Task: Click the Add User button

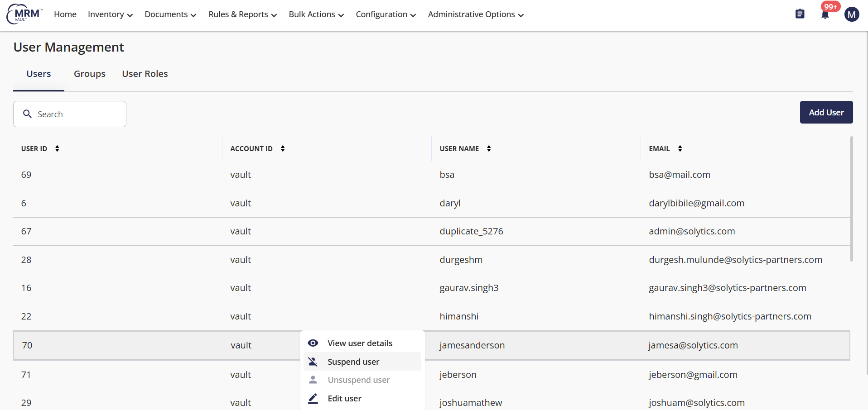Action: (826, 112)
